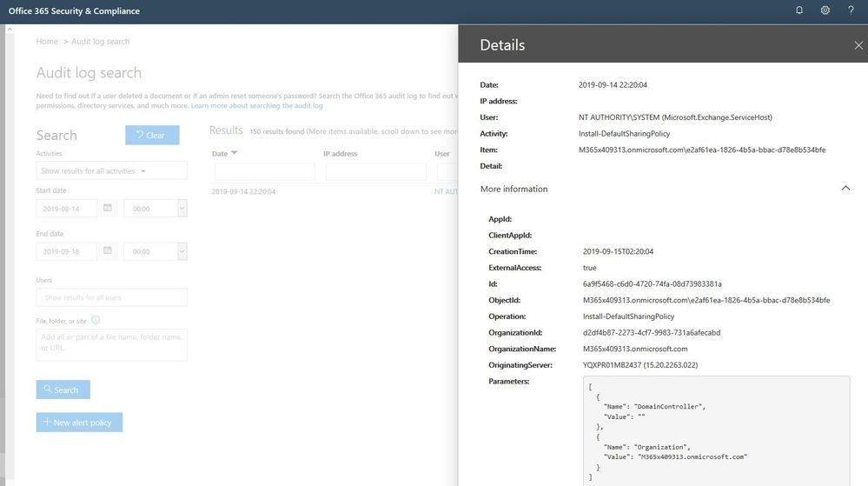Open Learn more about searching the audit log
The height and width of the screenshot is (486, 868).
coord(257,105)
